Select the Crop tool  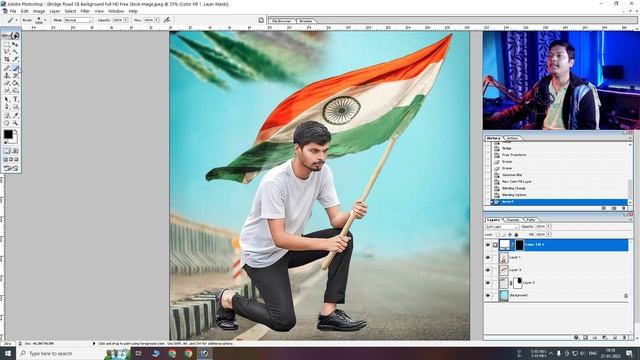pos(7,60)
